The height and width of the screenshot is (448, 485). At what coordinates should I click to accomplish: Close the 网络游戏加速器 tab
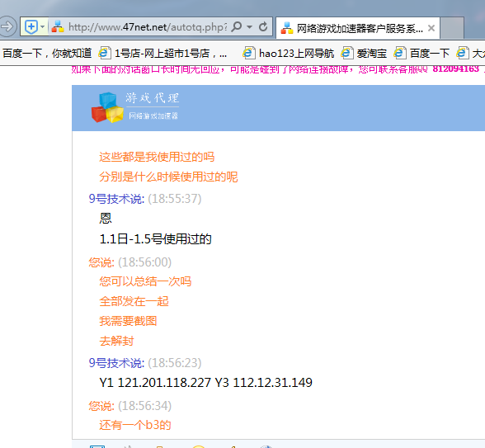click(431, 28)
